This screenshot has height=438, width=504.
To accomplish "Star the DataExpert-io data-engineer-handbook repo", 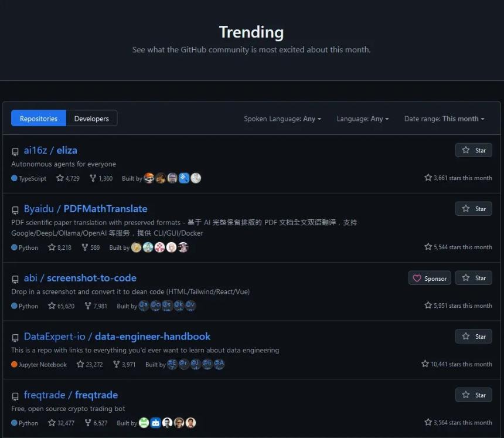I will tap(474, 337).
